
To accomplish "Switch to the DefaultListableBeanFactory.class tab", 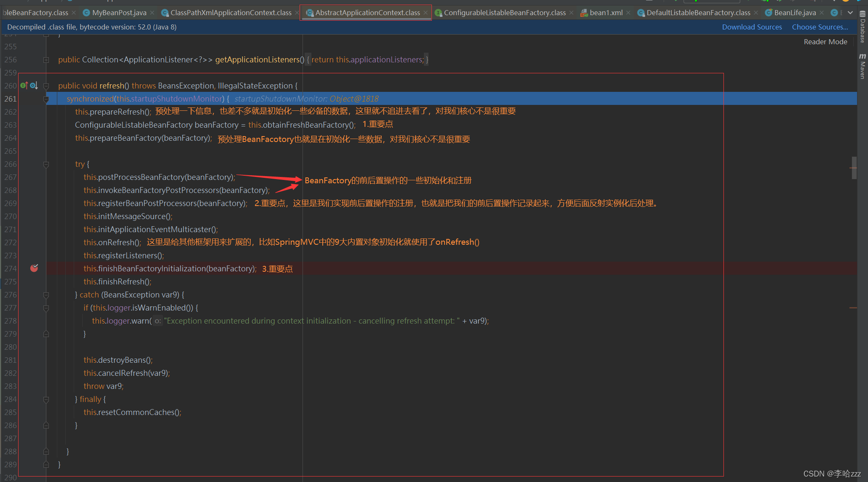I will click(698, 13).
